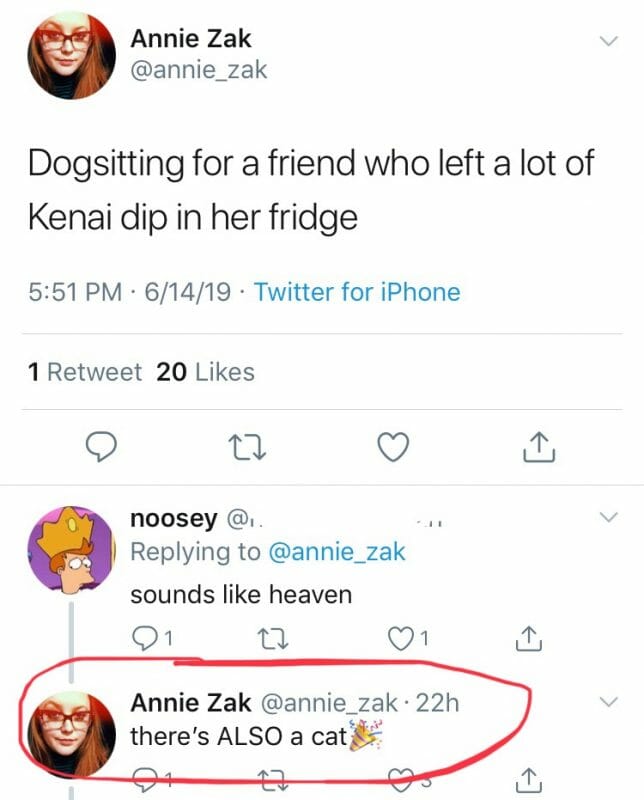Image resolution: width=644 pixels, height=800 pixels.
Task: Open 'Twitter for iPhone' source link
Action: coord(356,293)
